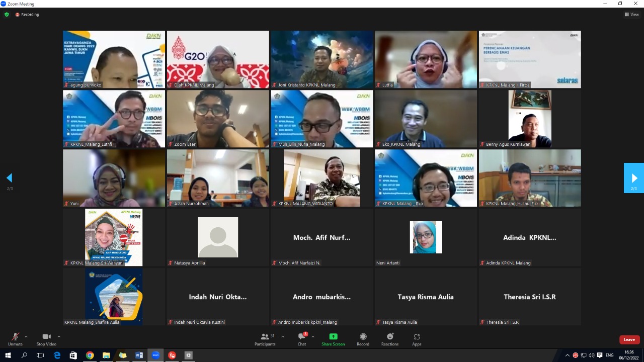This screenshot has height=362, width=644.
Task: Go to previous gallery page with left arrow
Action: tap(9, 178)
